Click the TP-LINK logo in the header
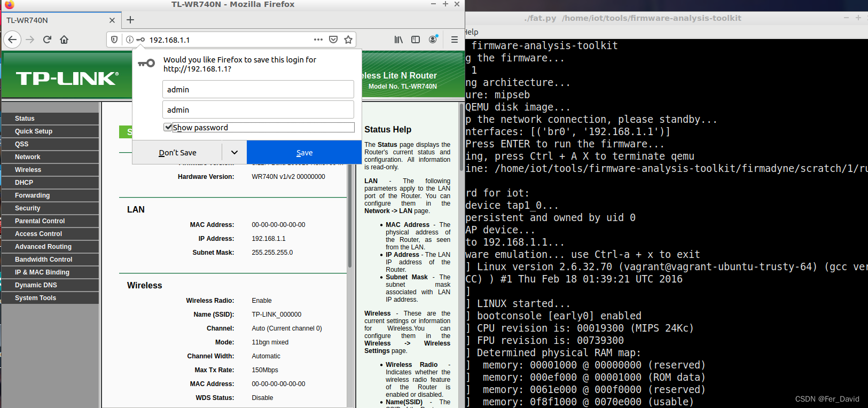868x408 pixels. point(67,79)
